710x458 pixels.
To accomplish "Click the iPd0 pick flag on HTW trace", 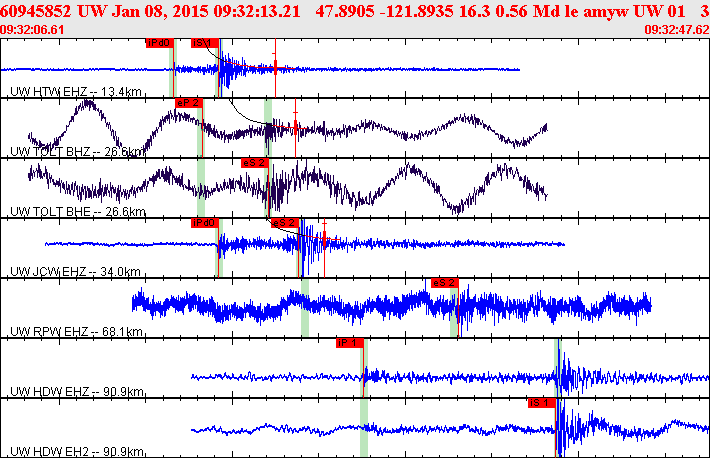I will click(159, 43).
